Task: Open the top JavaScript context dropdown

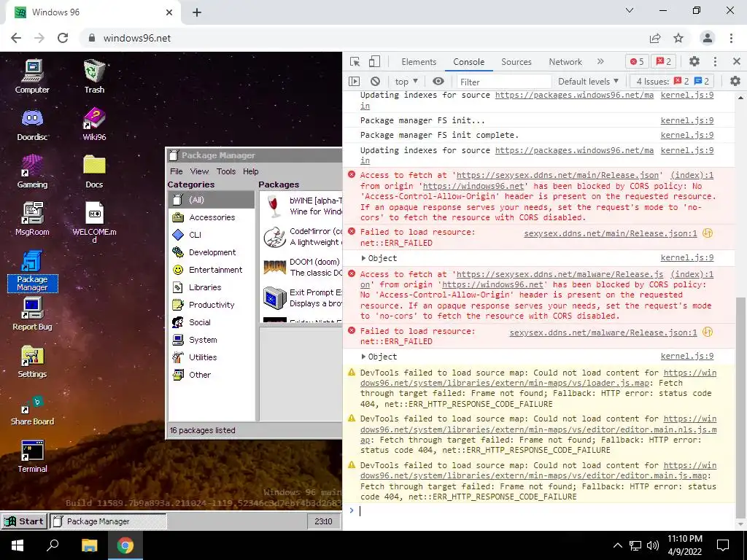Action: pos(406,82)
